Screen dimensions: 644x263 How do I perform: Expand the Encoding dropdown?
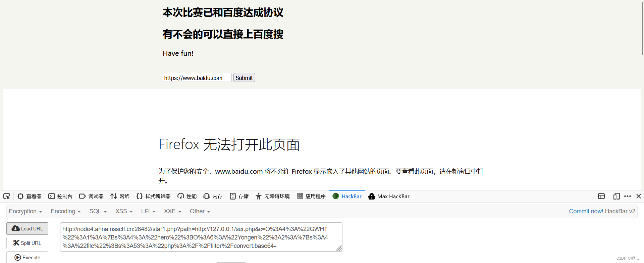(x=66, y=211)
